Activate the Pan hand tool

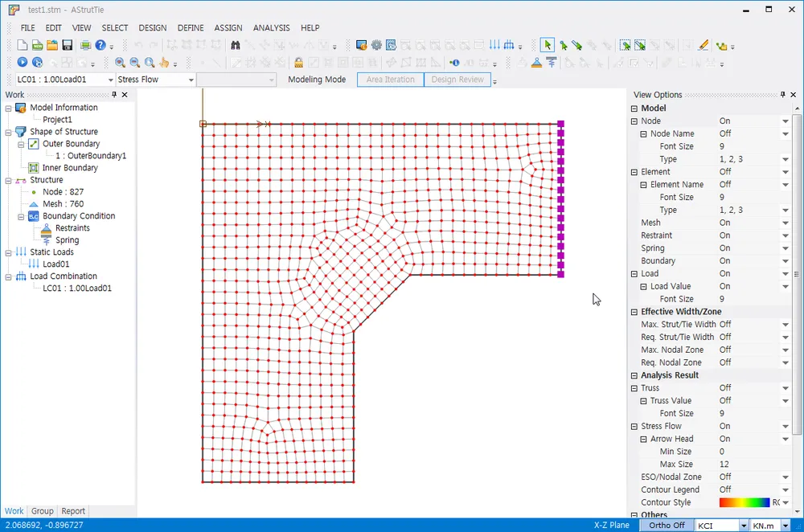click(164, 62)
